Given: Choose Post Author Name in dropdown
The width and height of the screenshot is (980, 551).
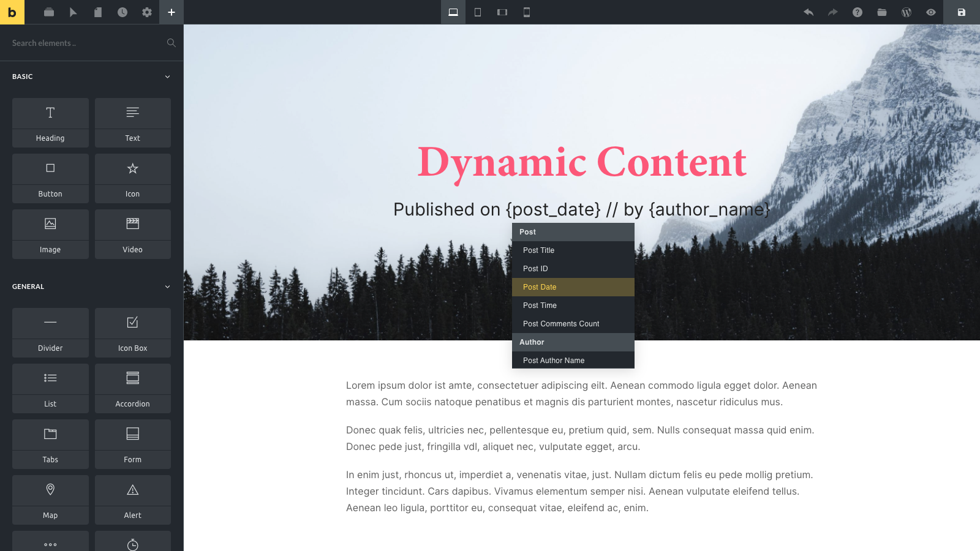Looking at the screenshot, I should coord(573,361).
